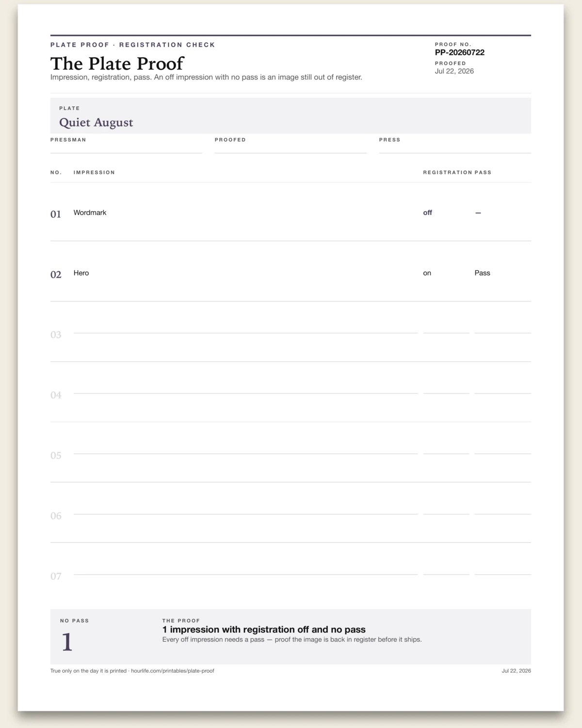582x728 pixels.
Task: Click the Wordmark impression in row 01
Action: [90, 213]
